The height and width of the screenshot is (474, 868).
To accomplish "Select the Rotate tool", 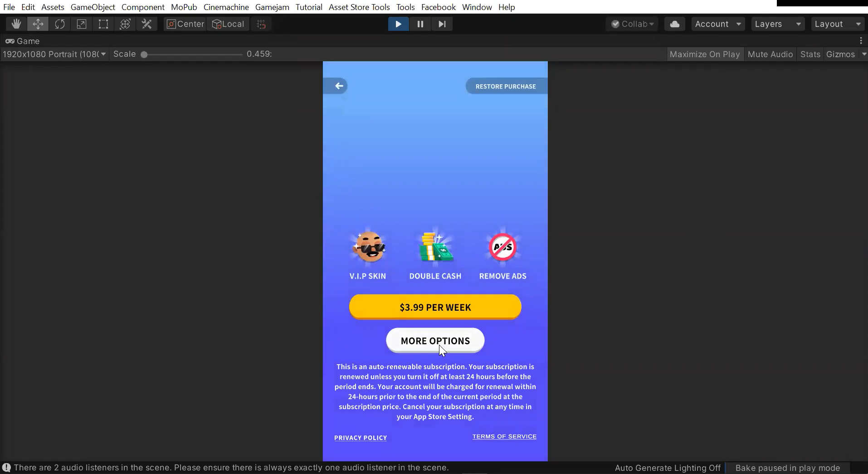I will [x=60, y=24].
